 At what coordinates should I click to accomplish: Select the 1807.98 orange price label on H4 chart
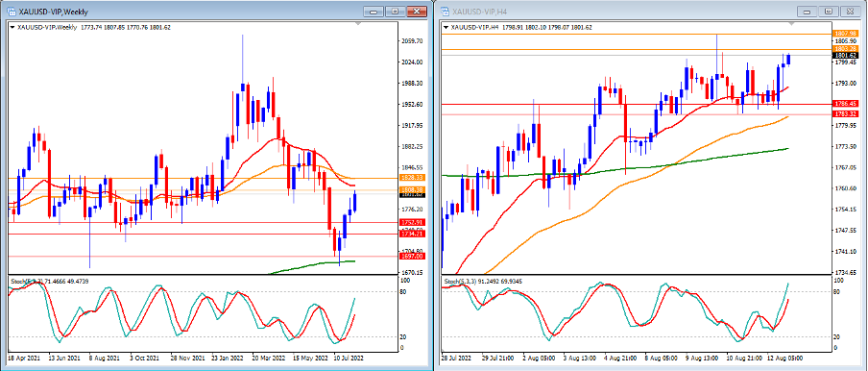click(847, 34)
